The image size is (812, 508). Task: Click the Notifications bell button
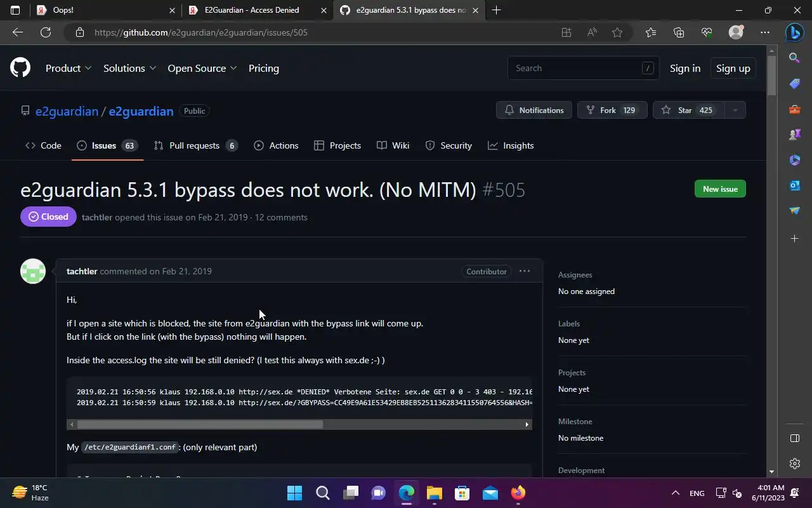(x=534, y=110)
